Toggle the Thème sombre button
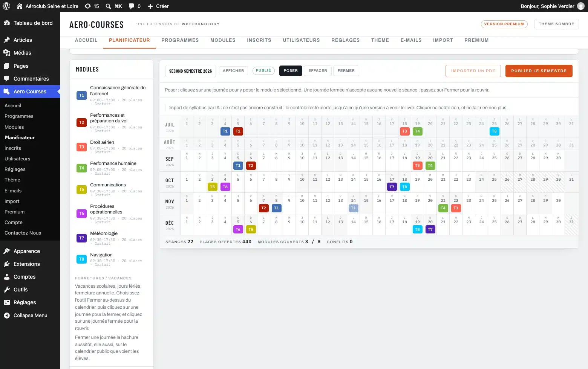The image size is (588, 369). pyautogui.click(x=556, y=24)
